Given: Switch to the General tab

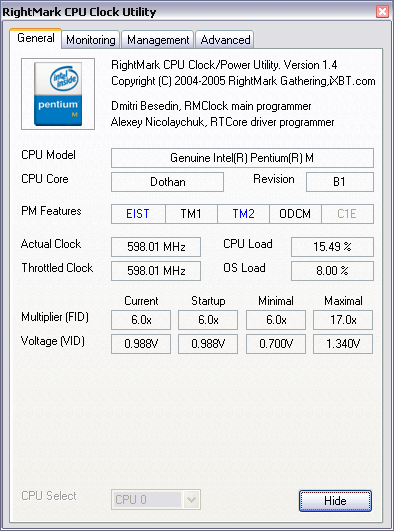Looking at the screenshot, I should 36,38.
